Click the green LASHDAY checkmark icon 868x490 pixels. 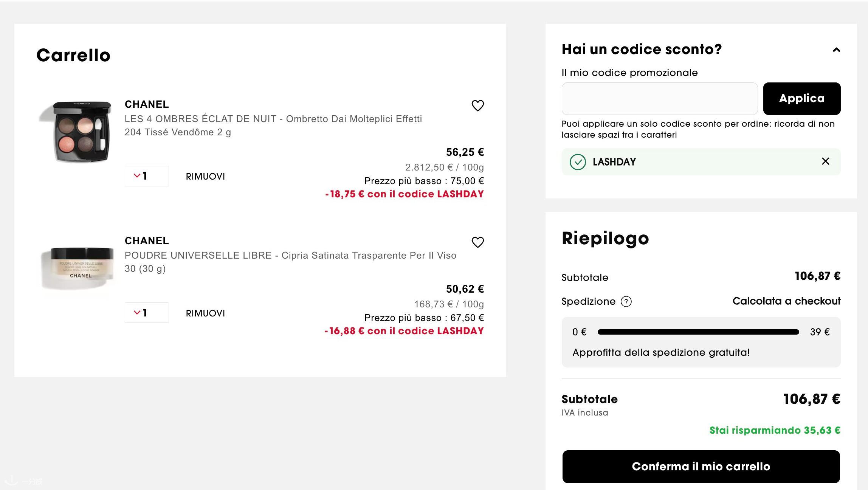click(578, 162)
